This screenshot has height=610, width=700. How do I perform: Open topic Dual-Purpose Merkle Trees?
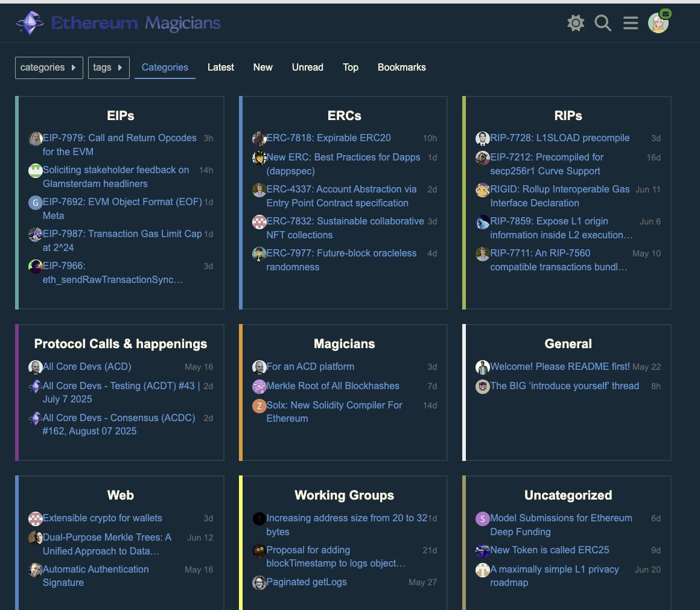click(107, 544)
